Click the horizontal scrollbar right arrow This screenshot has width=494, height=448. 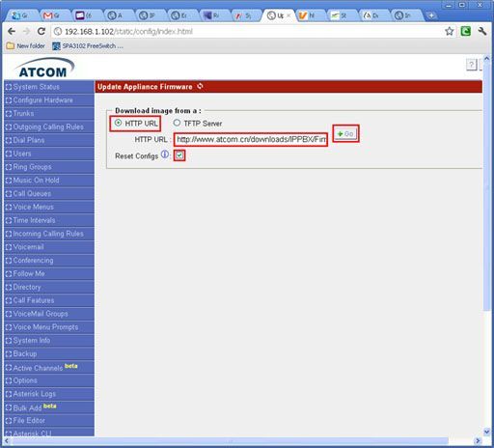478,441
